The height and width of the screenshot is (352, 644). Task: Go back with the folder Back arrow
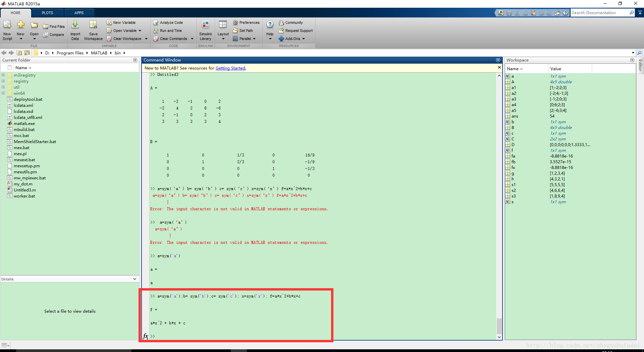(4, 53)
